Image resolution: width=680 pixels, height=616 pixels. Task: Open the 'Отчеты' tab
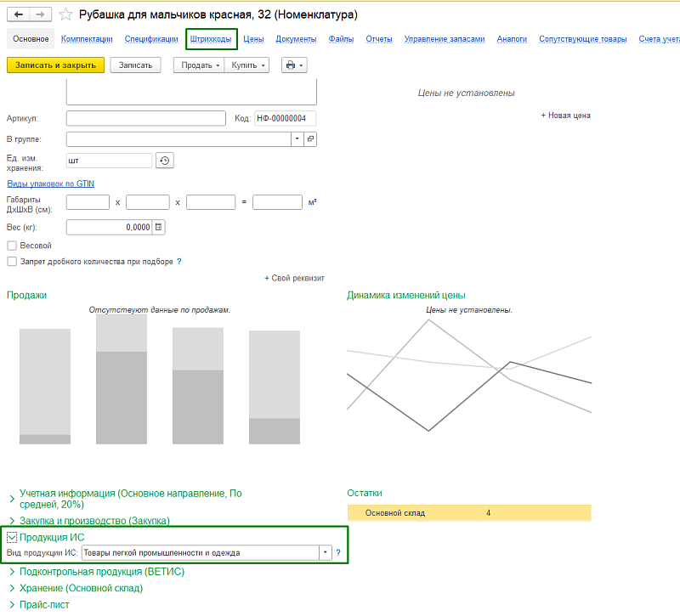click(379, 39)
